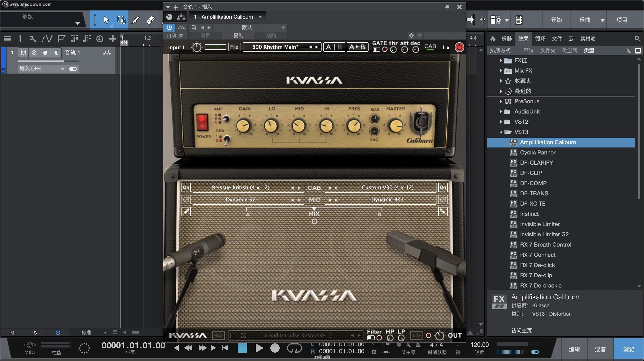Show automation curve icon above tracks
644x361 pixels.
47,39
